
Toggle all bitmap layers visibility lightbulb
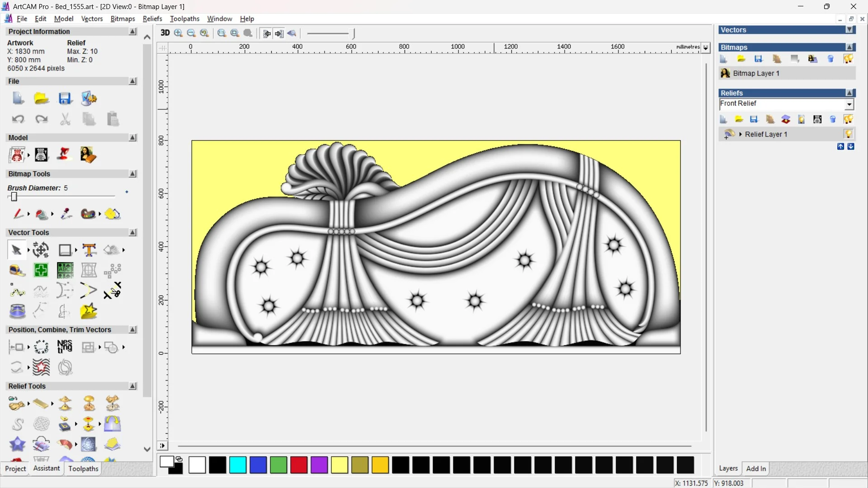[848, 59]
